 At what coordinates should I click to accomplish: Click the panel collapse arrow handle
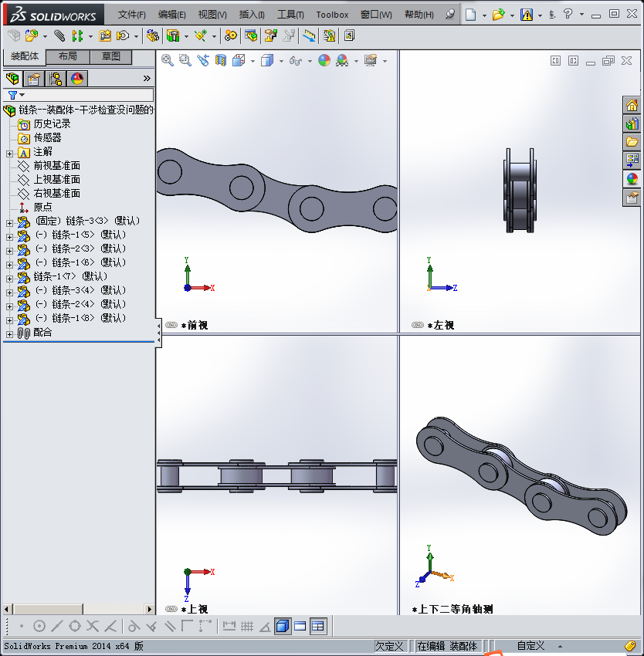tap(158, 333)
